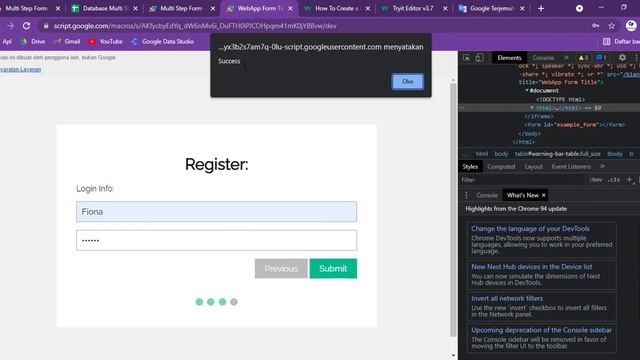
Task: Open the Google Data Studio bookmark
Action: [162, 42]
